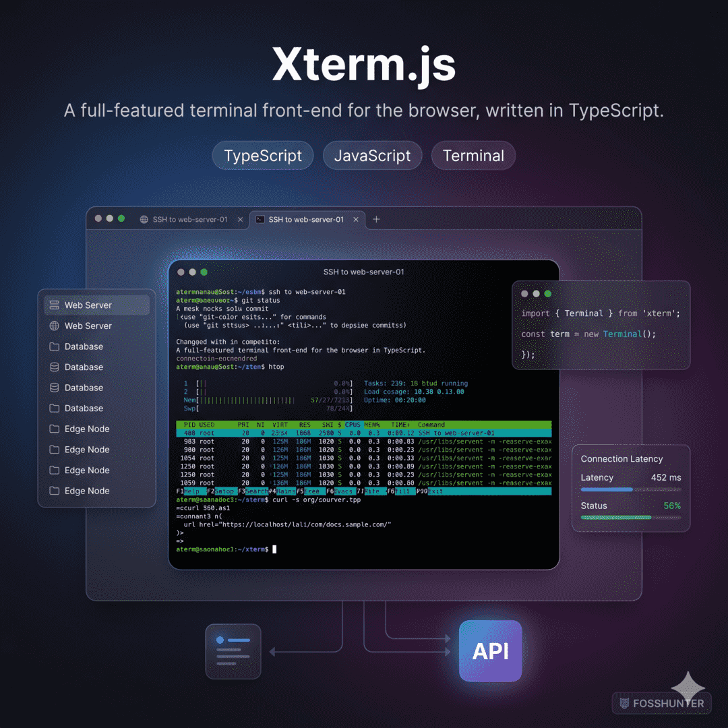Click the Tasks: 239 line in htop
Screen dimensions: 728x728
click(x=415, y=384)
